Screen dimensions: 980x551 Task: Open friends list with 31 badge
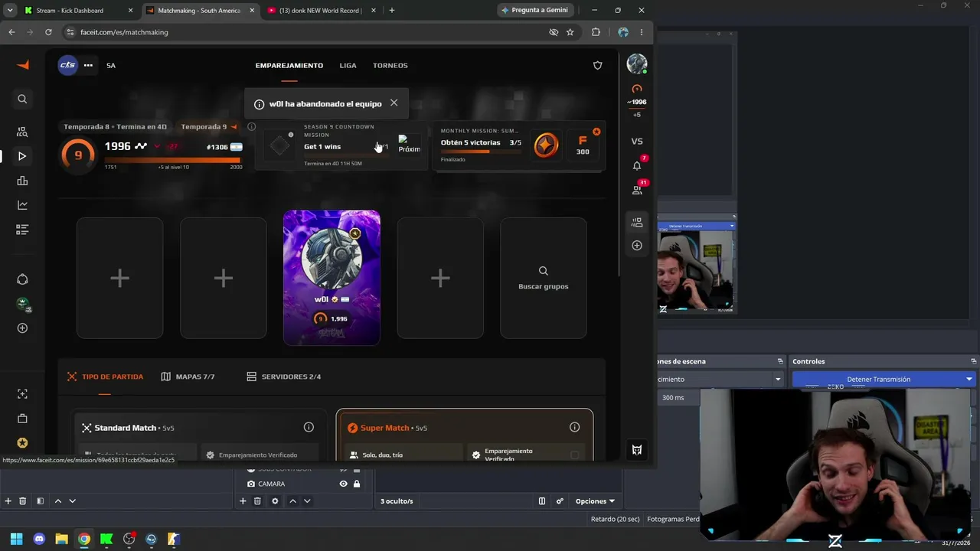click(x=637, y=190)
